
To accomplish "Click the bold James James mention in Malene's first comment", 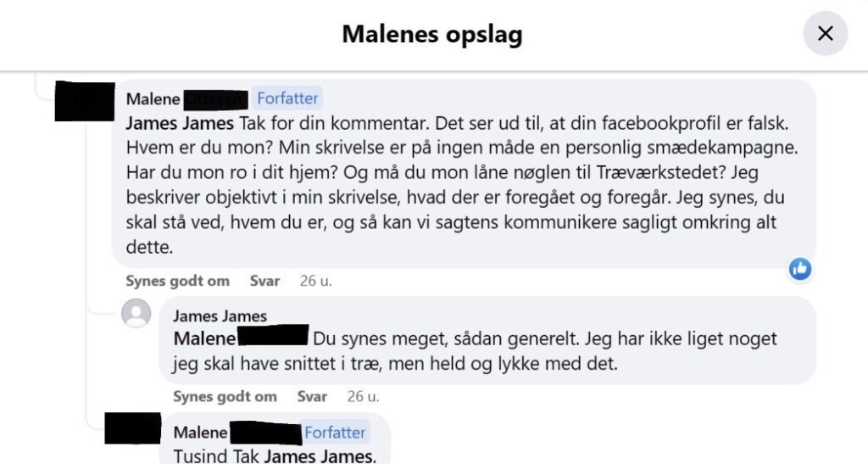I will pos(180,123).
